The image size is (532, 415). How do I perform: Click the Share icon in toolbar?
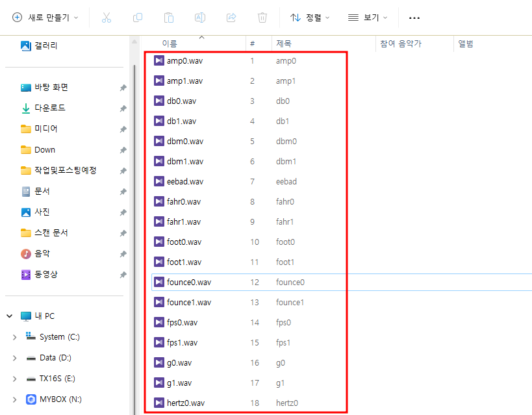click(231, 18)
